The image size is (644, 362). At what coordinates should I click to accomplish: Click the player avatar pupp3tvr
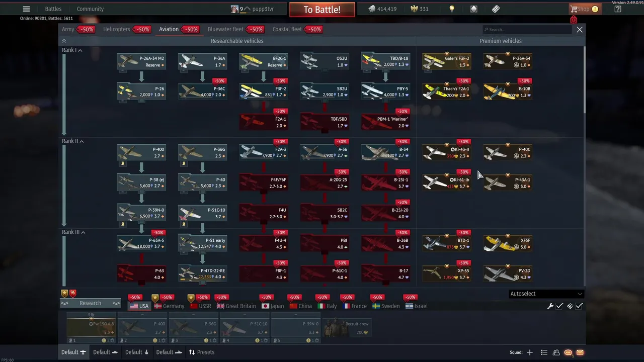click(x=234, y=9)
